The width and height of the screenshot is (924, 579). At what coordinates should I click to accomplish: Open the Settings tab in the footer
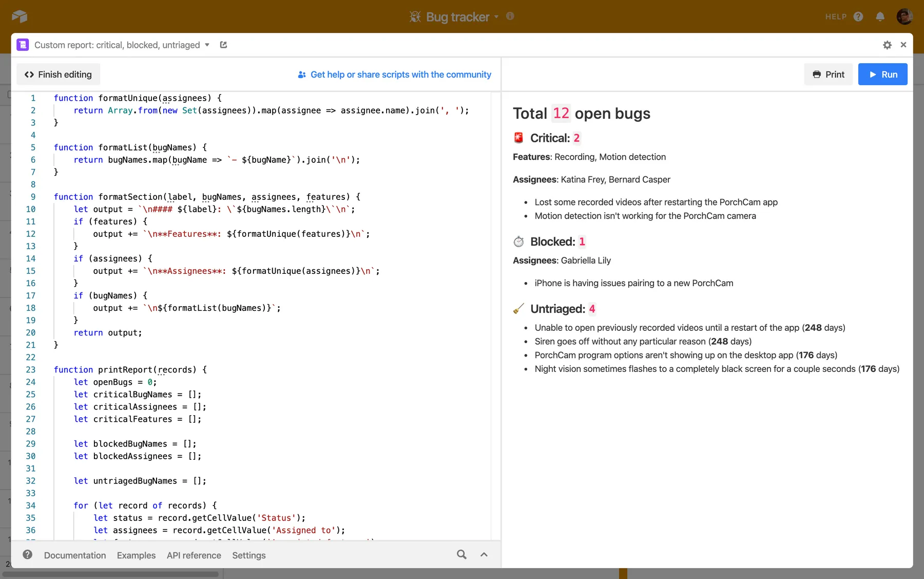[x=248, y=555]
